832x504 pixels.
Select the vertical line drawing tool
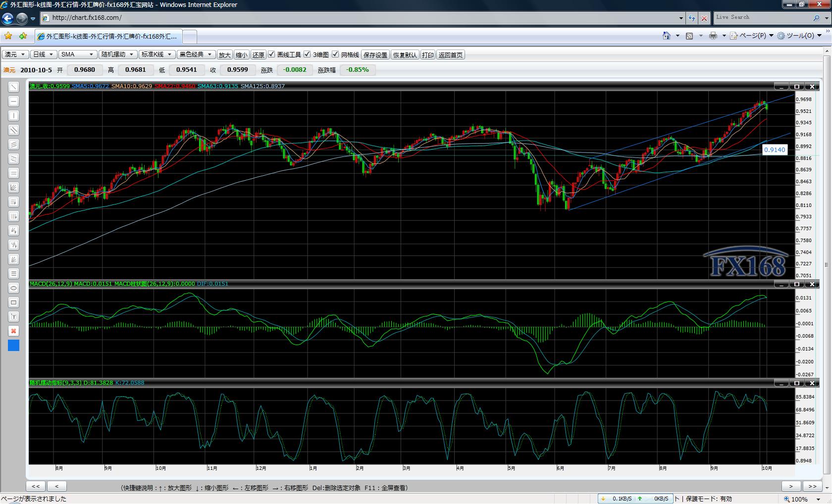click(x=13, y=116)
